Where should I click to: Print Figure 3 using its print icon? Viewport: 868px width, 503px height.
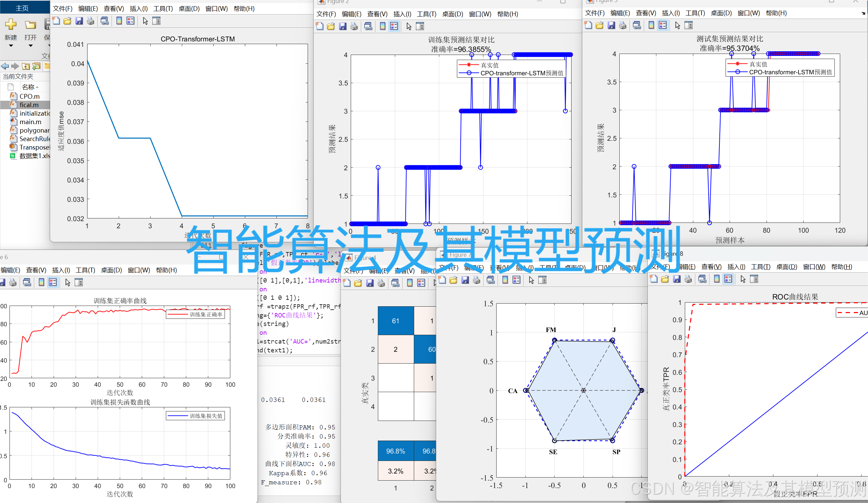(623, 25)
